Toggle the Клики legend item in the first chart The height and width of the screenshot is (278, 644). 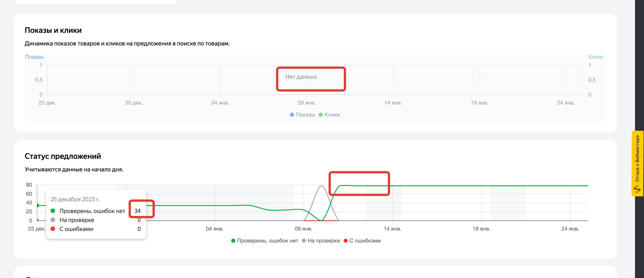[x=329, y=115]
